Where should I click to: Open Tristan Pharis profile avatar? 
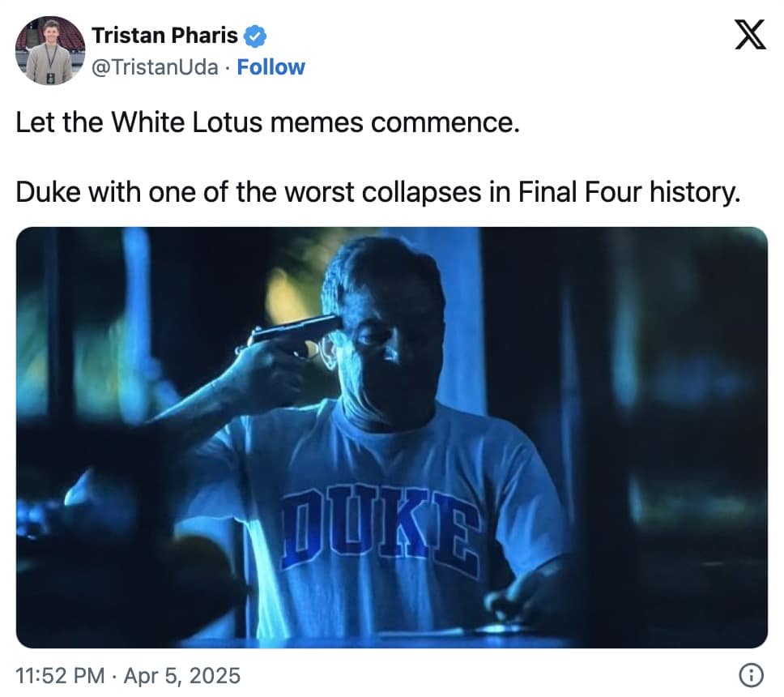(50, 50)
